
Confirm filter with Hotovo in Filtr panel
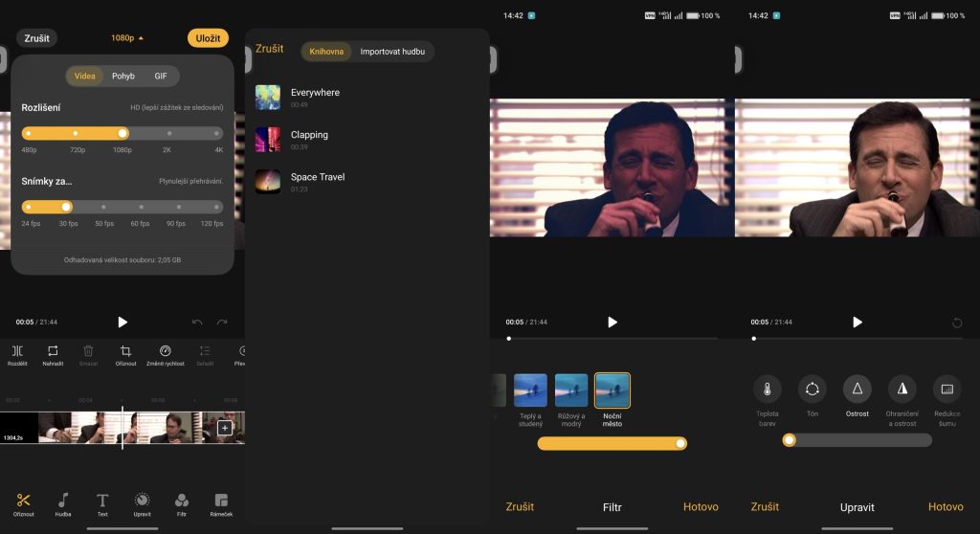701,506
